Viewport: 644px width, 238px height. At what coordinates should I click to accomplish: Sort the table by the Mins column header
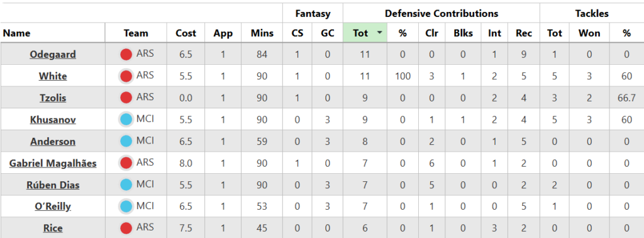[x=262, y=33]
